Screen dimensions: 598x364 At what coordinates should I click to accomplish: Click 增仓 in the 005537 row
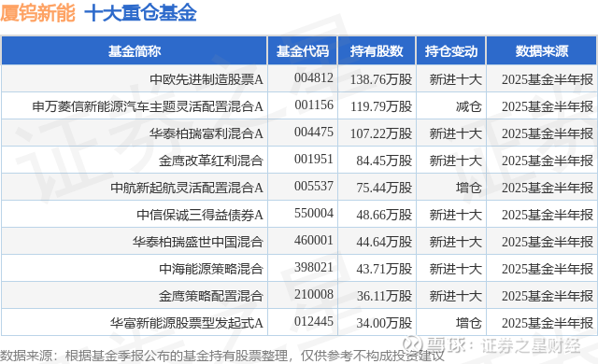tap(469, 188)
